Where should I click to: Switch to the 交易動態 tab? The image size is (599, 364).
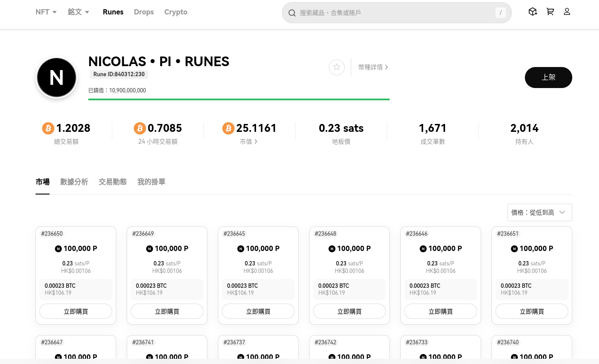coord(113,182)
